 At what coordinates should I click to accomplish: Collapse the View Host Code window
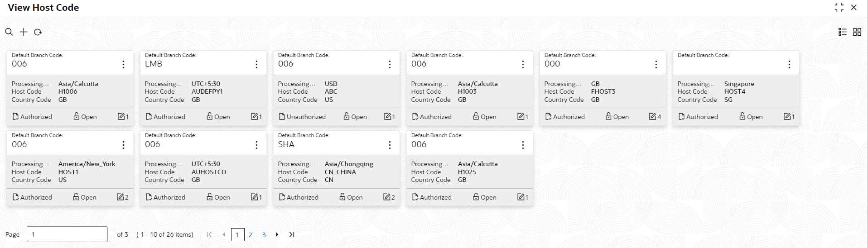839,8
